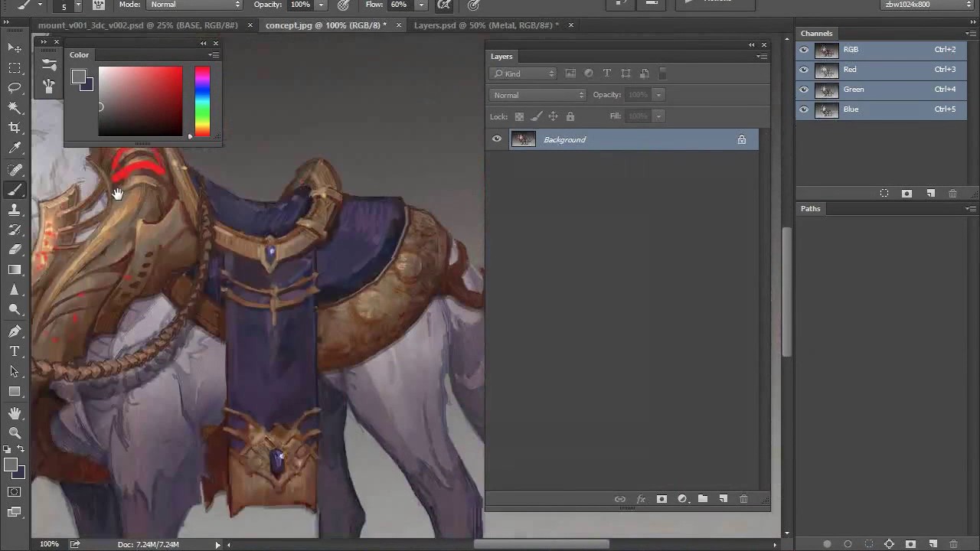Create a new group in Layers panel
The height and width of the screenshot is (551, 980).
coord(703,499)
